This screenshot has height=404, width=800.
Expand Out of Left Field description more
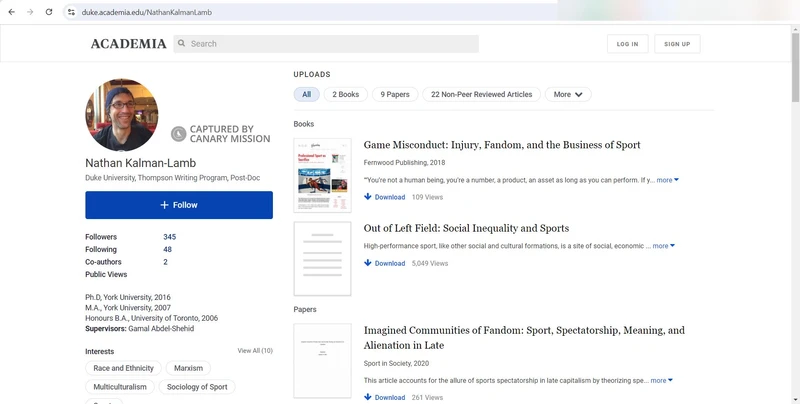[663, 246]
